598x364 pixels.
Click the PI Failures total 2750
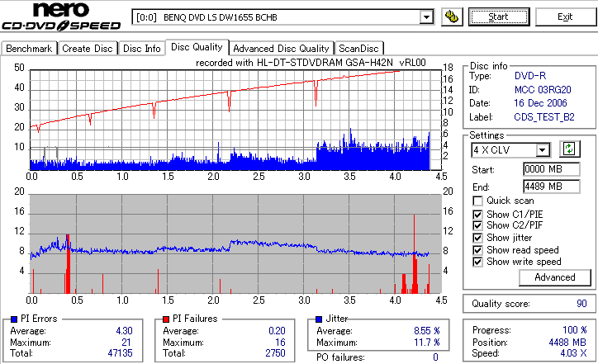(275, 353)
